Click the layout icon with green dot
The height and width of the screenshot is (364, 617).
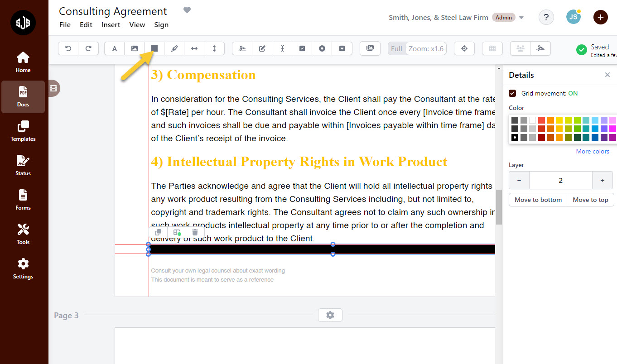[177, 232]
